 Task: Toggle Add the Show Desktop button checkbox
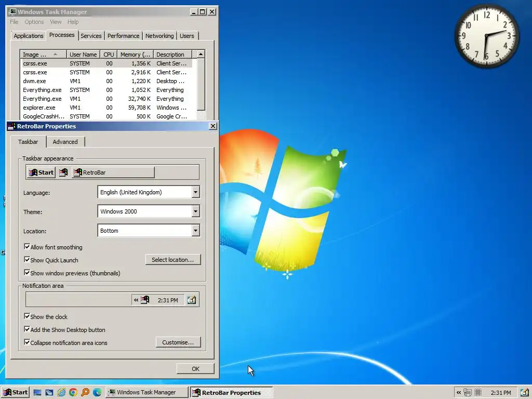tap(27, 329)
